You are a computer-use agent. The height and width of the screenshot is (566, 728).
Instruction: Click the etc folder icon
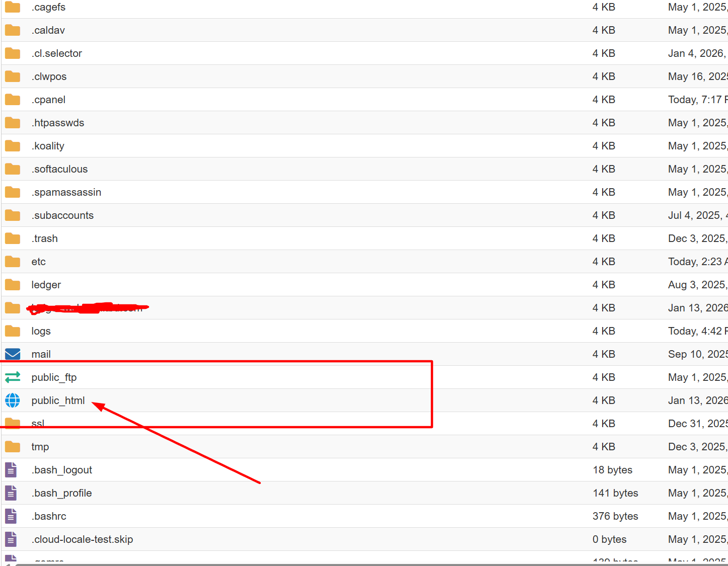[x=13, y=262]
